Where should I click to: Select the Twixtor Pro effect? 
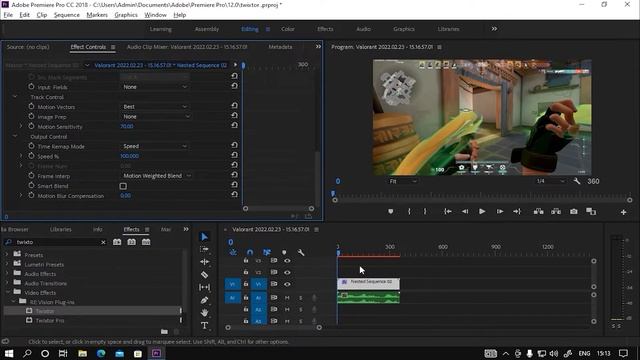coord(50,320)
